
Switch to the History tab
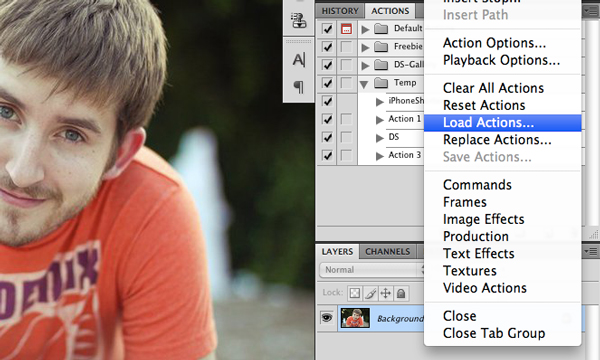click(340, 11)
